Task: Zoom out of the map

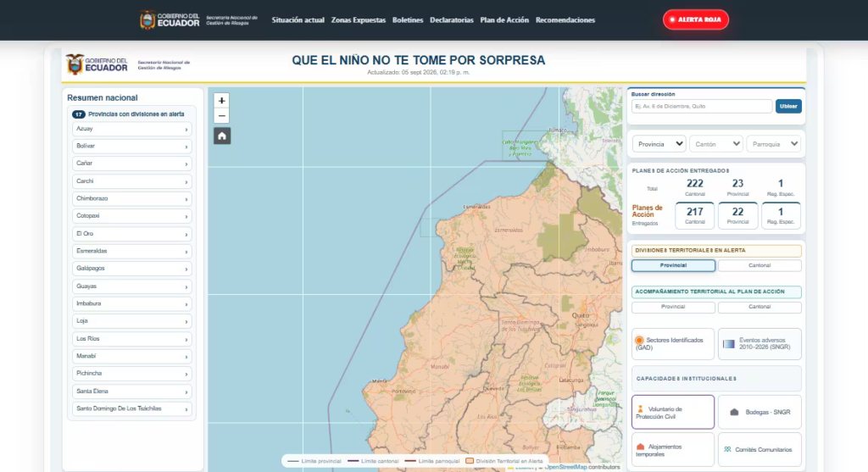Action: pyautogui.click(x=221, y=115)
